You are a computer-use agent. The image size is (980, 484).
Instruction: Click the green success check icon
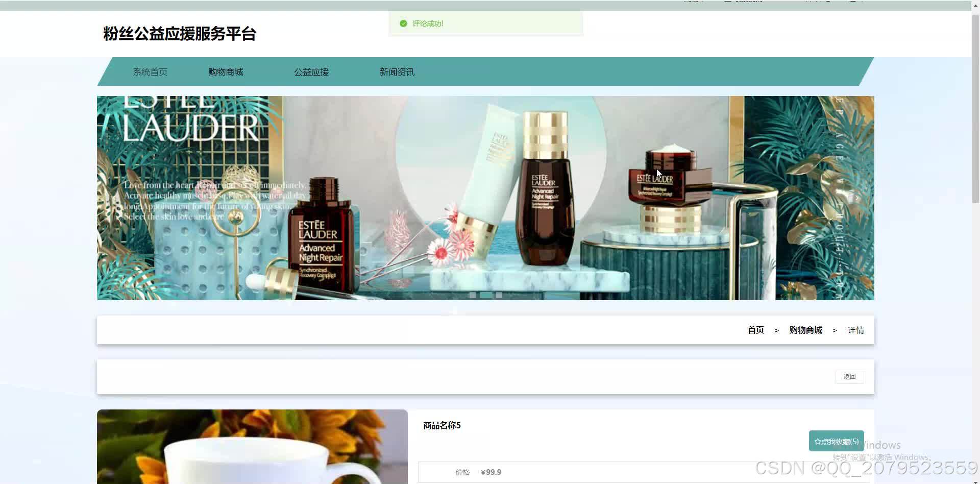coord(403,23)
